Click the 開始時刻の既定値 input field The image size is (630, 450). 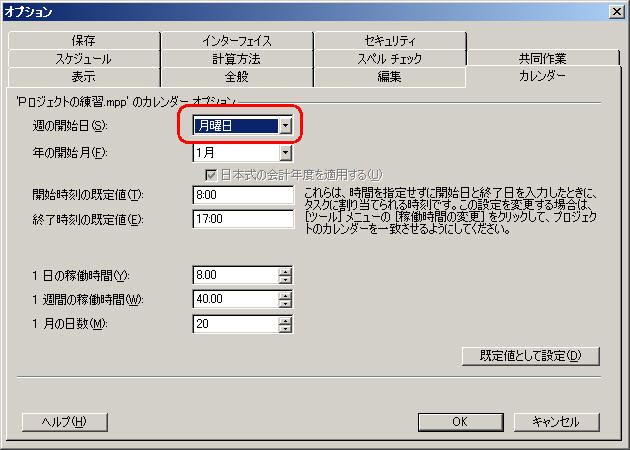[242, 194]
